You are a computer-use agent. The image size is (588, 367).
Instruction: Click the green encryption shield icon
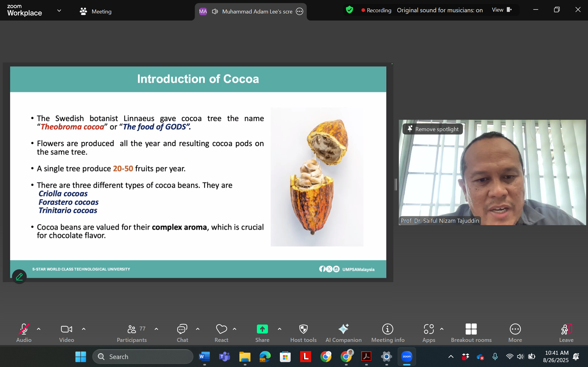coord(349,10)
